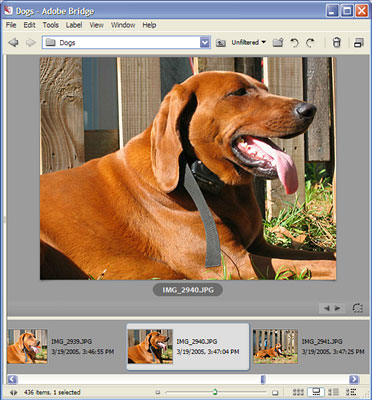Open the Tools menu
372x400 pixels.
click(50, 25)
